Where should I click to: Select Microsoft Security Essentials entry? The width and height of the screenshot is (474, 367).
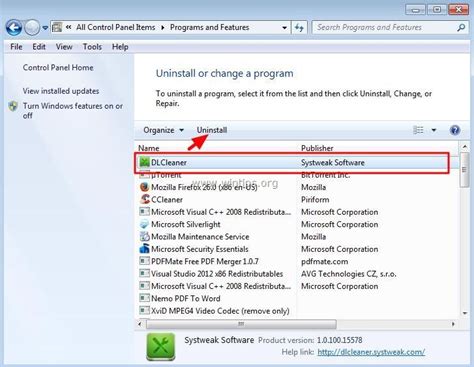click(200, 249)
